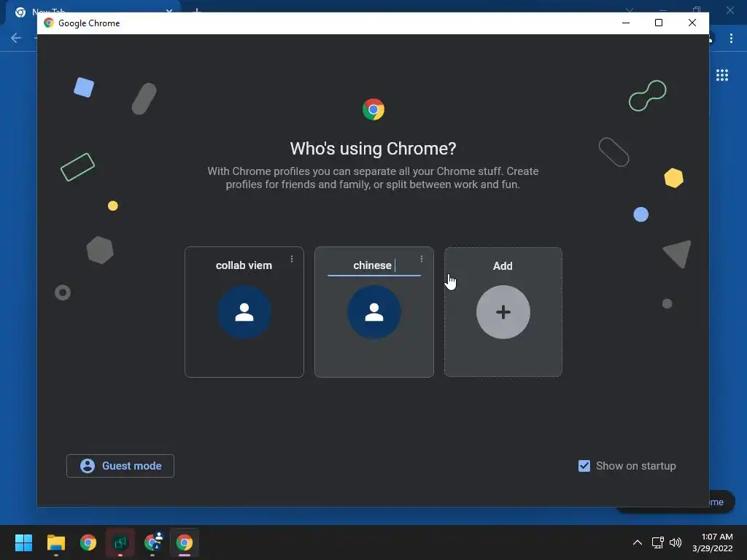The height and width of the screenshot is (560, 747).
Task: Open the three-dot menu in background Chrome
Action: point(731,38)
